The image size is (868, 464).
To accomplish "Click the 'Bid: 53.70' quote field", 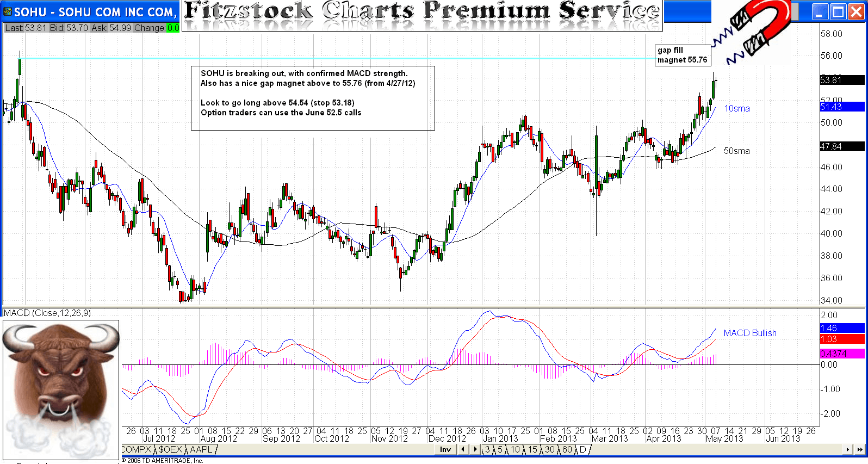I will click(69, 28).
